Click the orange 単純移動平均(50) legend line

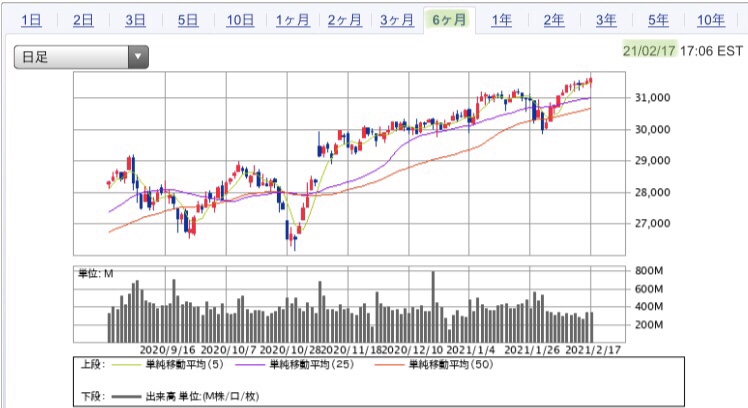point(389,365)
